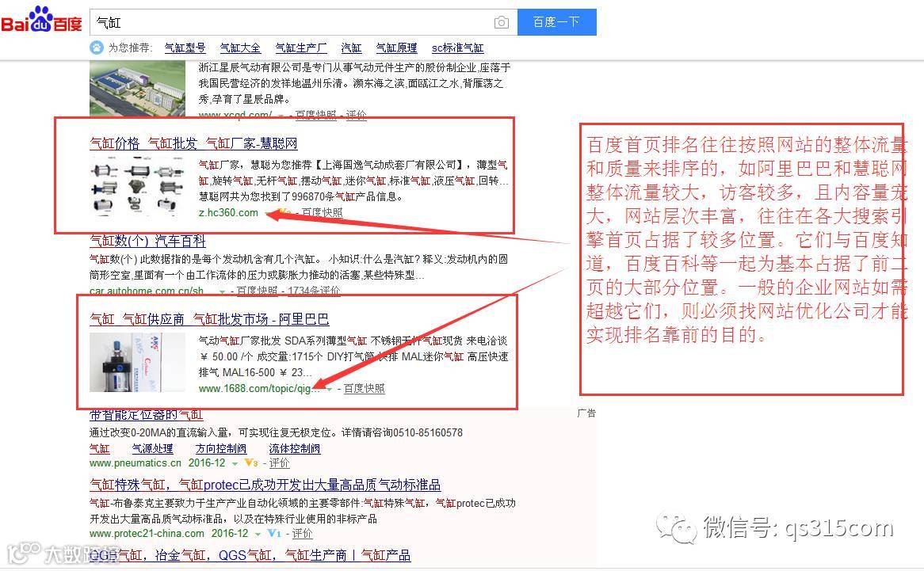Open 评价 for the pneumatics.cn result
This screenshot has height=571, width=924.
[x=279, y=463]
